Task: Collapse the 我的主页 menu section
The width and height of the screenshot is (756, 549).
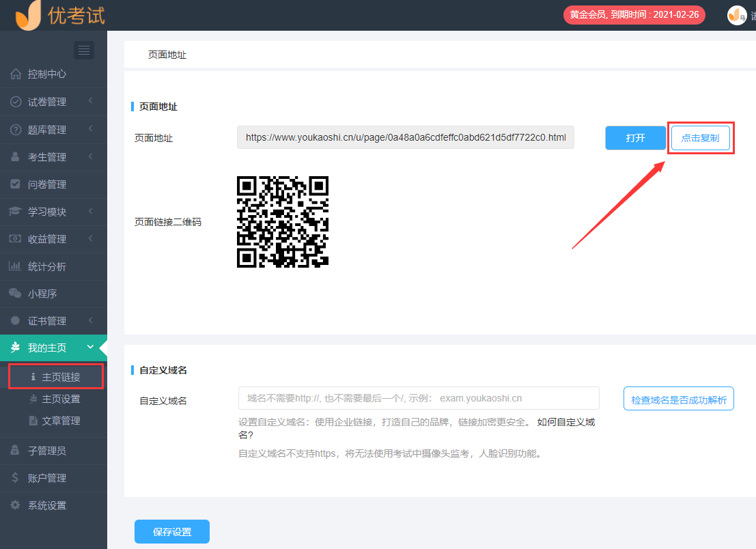Action: 90,348
